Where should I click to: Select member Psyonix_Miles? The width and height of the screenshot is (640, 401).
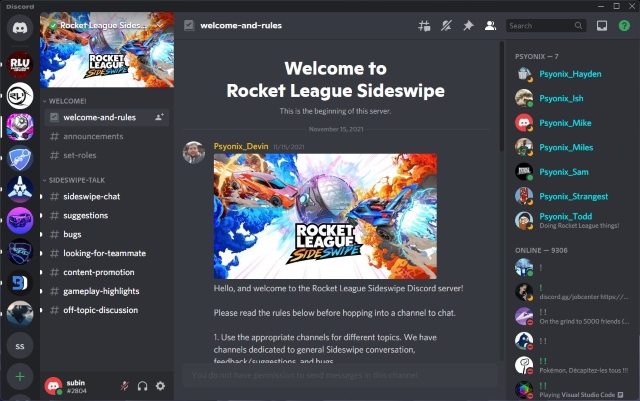point(571,147)
